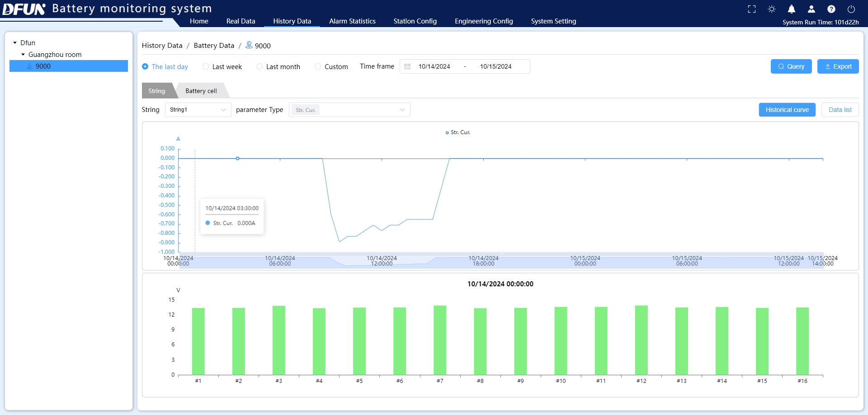Click the Query button

click(x=791, y=66)
